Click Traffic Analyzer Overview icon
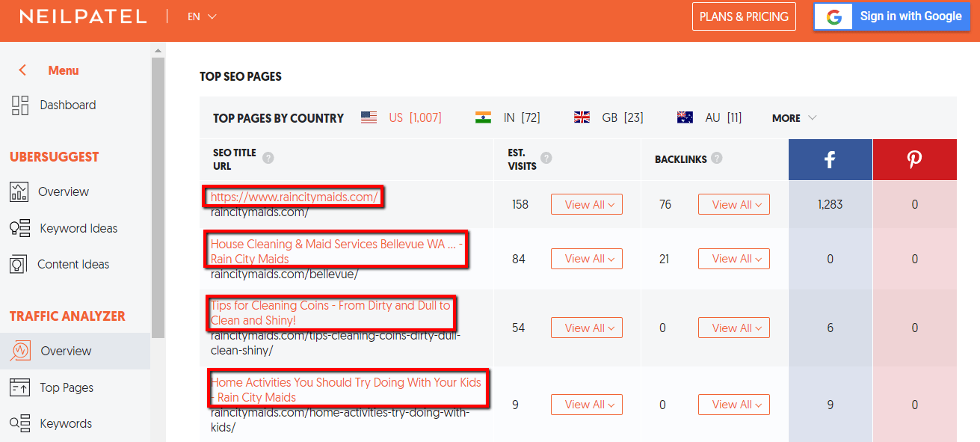Viewport: 980px width, 442px height. [x=20, y=351]
